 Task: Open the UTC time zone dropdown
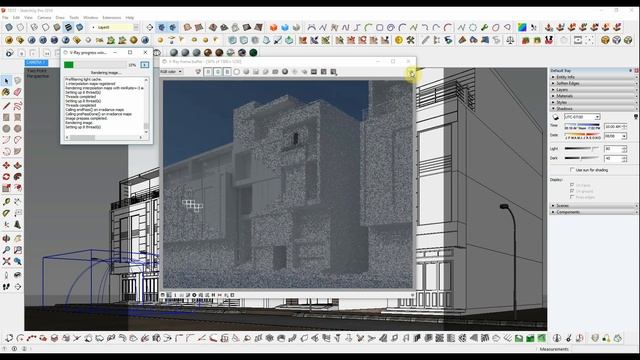point(582,117)
